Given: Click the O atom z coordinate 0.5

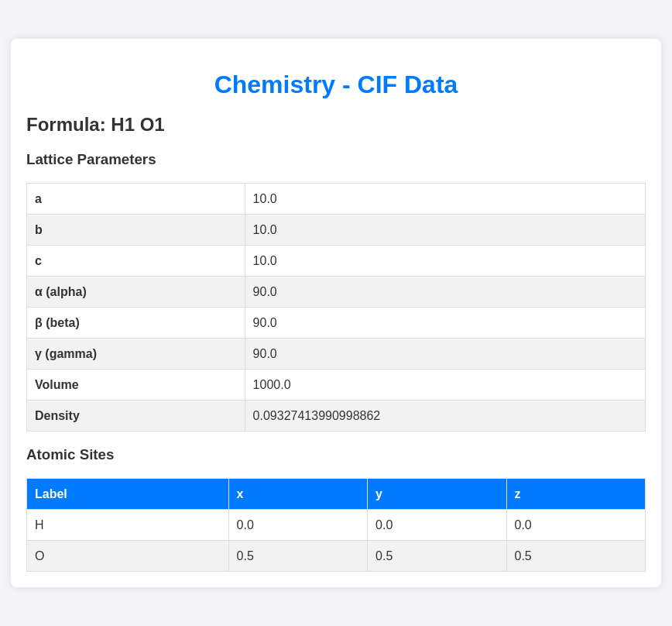Looking at the screenshot, I should (x=523, y=556).
